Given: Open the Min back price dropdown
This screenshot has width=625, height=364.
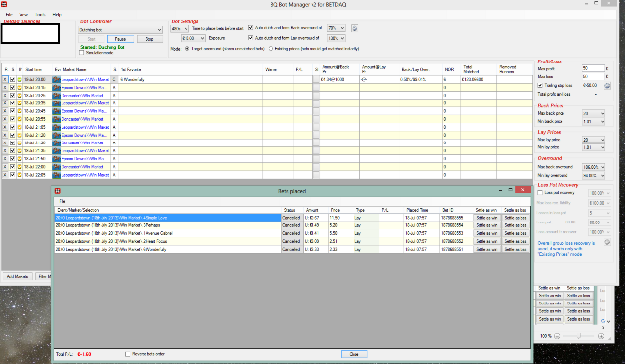Looking at the screenshot, I should click(593, 121).
